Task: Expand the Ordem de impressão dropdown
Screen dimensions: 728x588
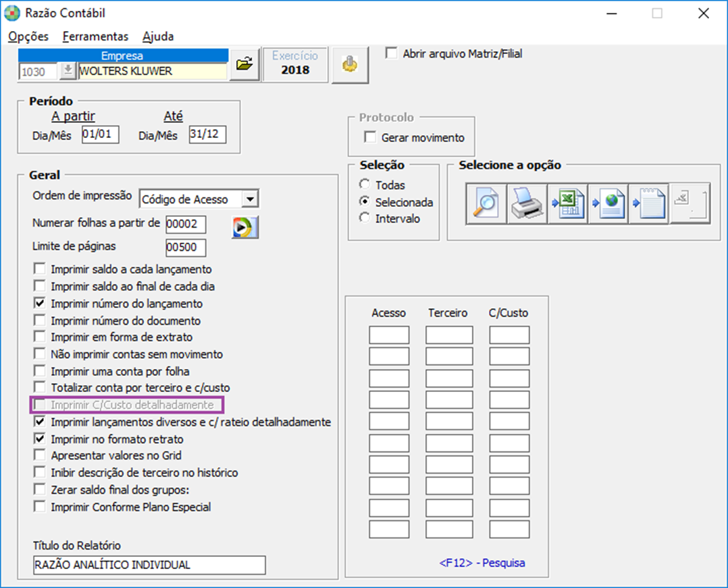Action: [x=251, y=199]
